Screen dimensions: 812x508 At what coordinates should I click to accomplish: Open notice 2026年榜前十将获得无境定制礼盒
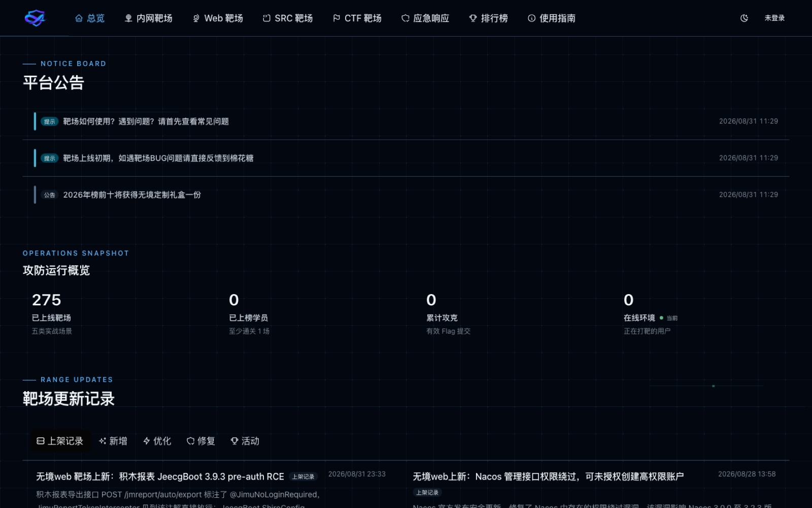pyautogui.click(x=405, y=195)
